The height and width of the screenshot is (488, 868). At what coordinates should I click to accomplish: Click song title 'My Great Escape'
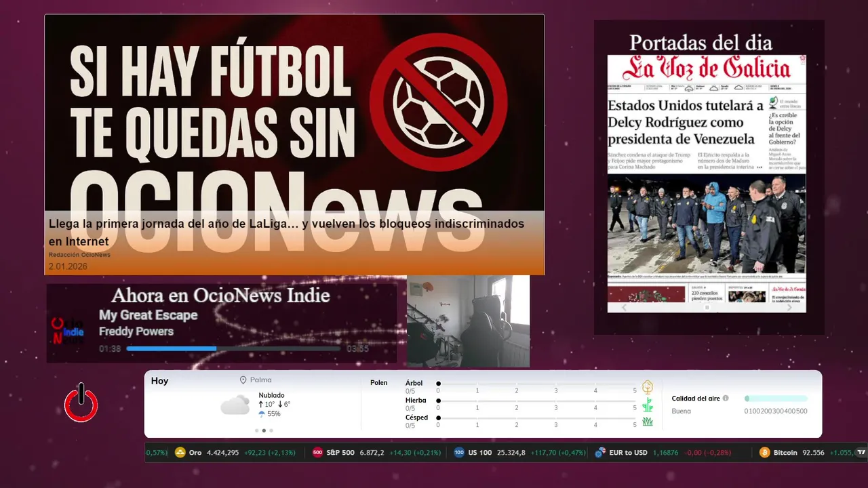pos(149,315)
